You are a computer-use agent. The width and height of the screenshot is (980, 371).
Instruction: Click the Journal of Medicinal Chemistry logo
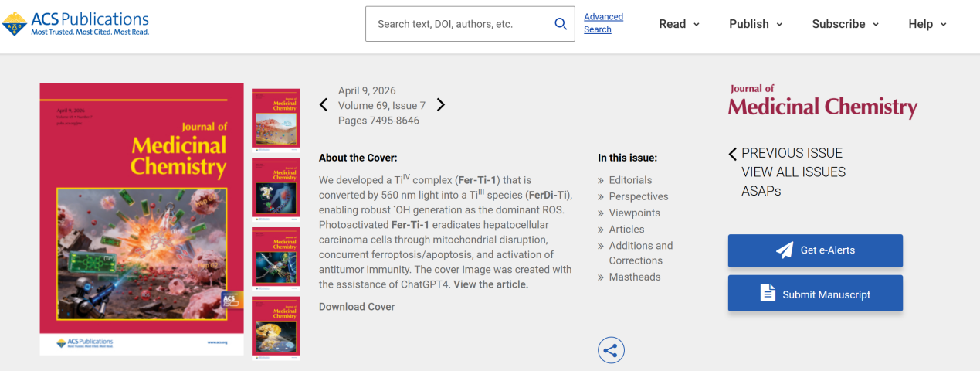point(822,101)
